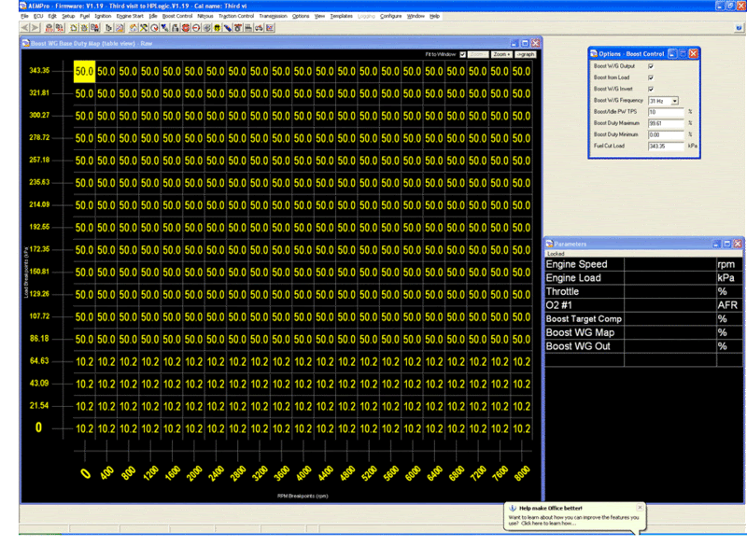
Task: Click the back arrow toolbar icon
Action: coord(25,28)
